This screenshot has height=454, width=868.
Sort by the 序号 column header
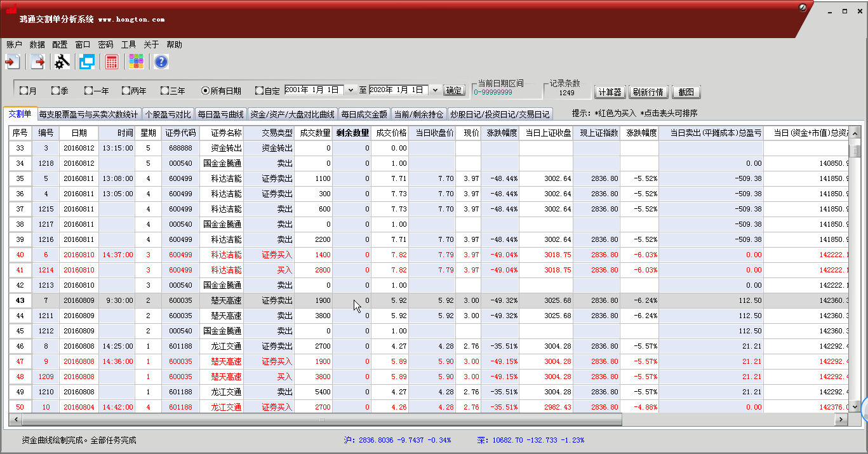coord(20,133)
